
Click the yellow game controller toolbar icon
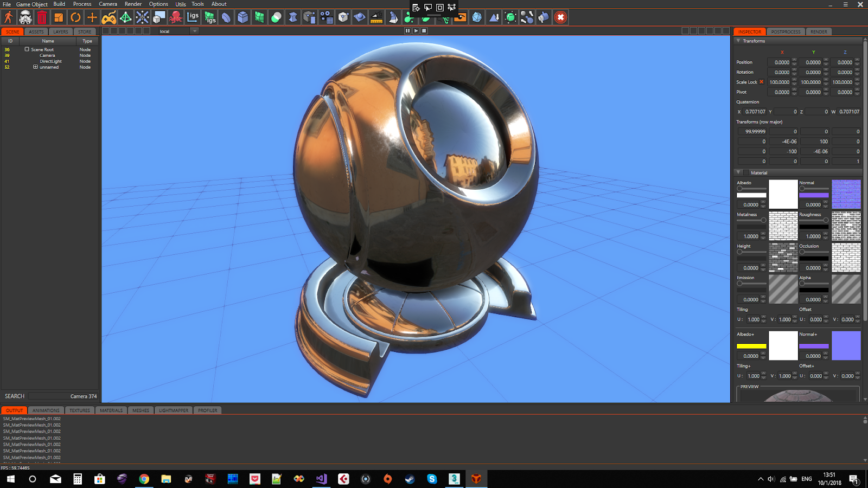point(109,17)
